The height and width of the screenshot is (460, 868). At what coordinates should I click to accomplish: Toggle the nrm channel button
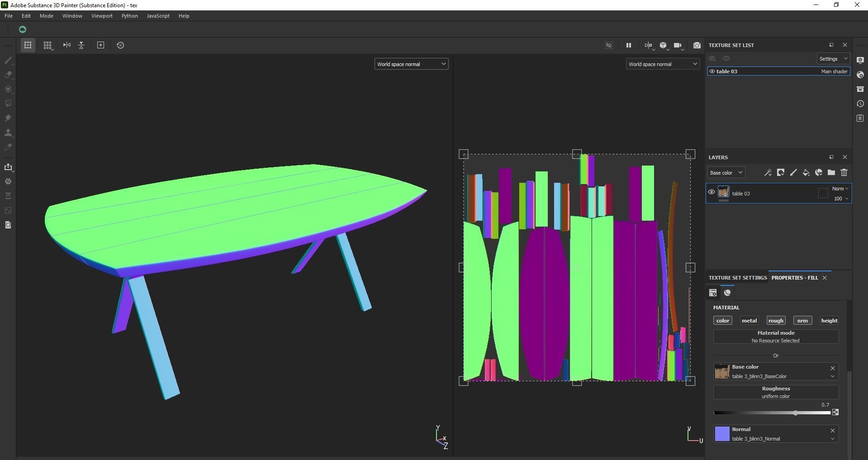(802, 321)
